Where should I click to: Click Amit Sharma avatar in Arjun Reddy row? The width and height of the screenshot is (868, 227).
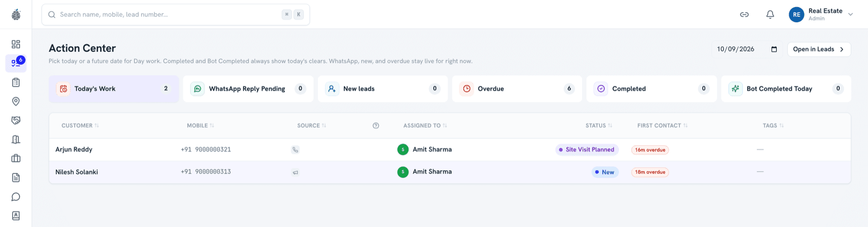[x=403, y=150]
